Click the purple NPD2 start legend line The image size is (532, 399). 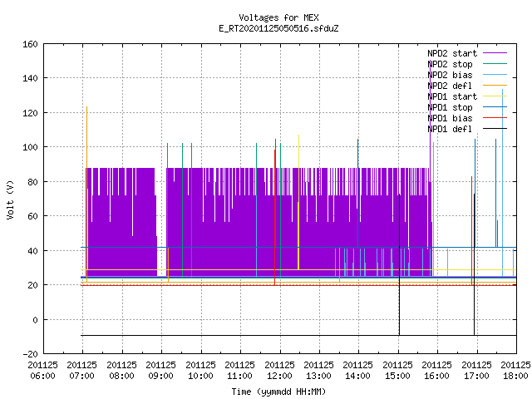pos(495,53)
